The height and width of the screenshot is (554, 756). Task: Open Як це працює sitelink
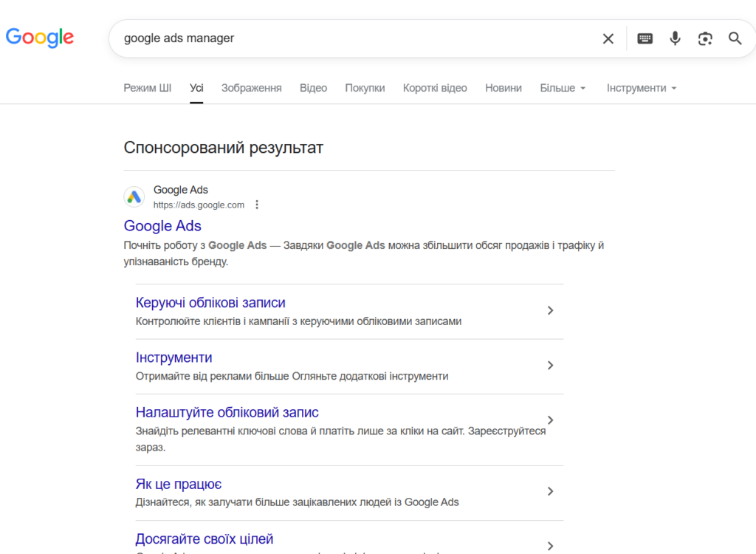(x=179, y=484)
